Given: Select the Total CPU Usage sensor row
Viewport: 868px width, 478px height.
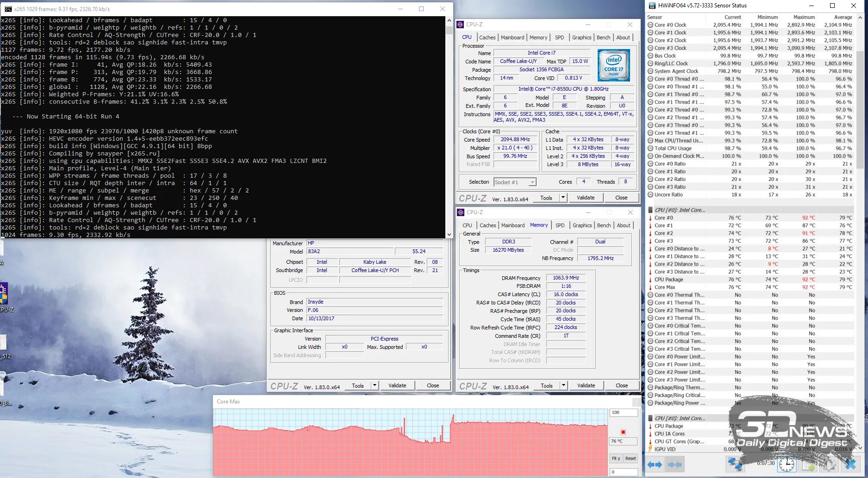Looking at the screenshot, I should point(750,149).
